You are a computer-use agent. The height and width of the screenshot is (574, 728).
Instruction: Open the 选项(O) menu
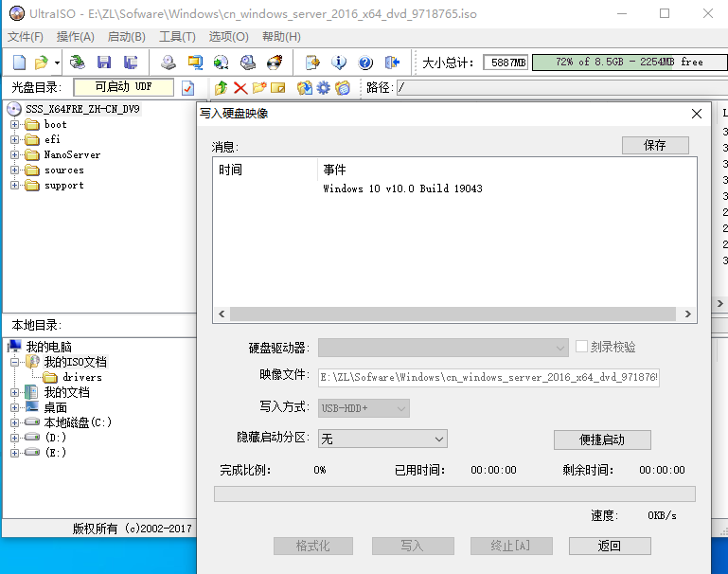(228, 37)
